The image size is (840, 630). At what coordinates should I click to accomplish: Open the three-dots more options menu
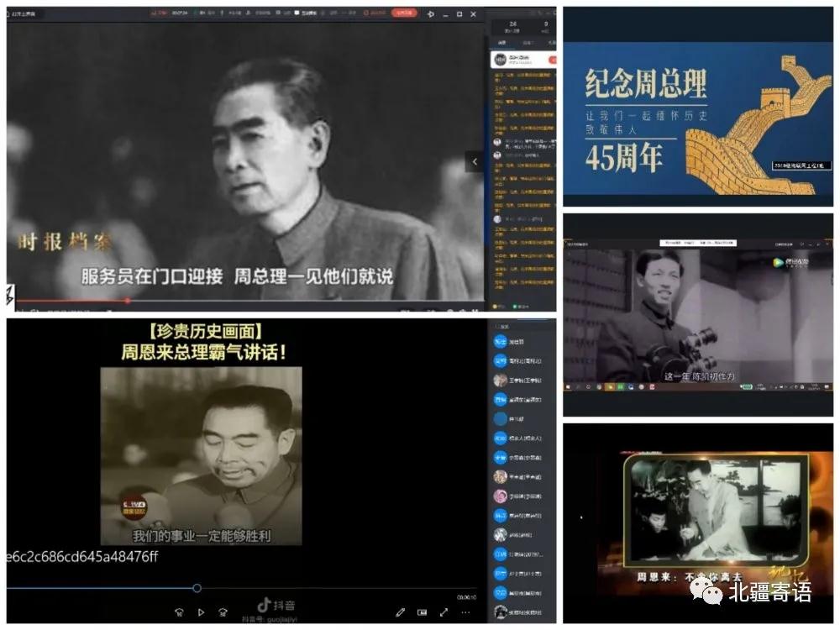465,612
